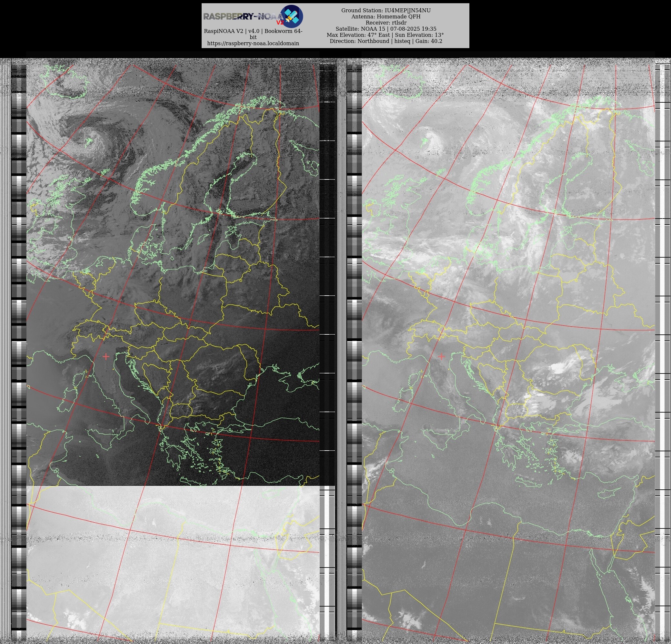Viewport: 671px width, 644px height.
Task: Click the red station cross on the left image
Action: point(106,357)
